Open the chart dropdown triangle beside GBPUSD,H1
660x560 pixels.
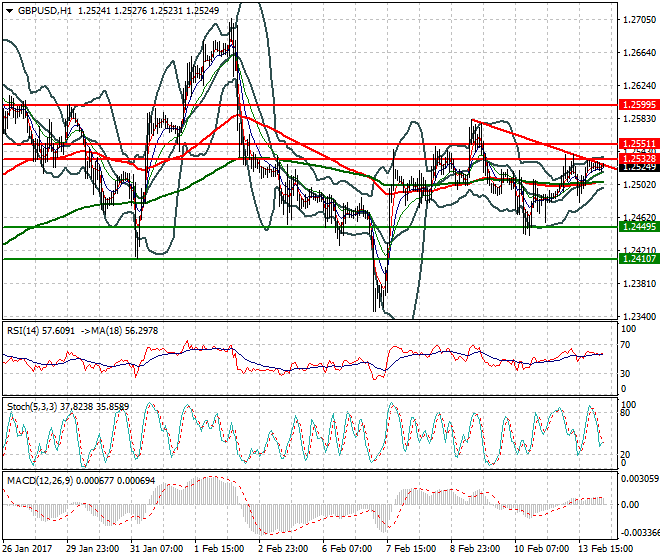(x=10, y=11)
